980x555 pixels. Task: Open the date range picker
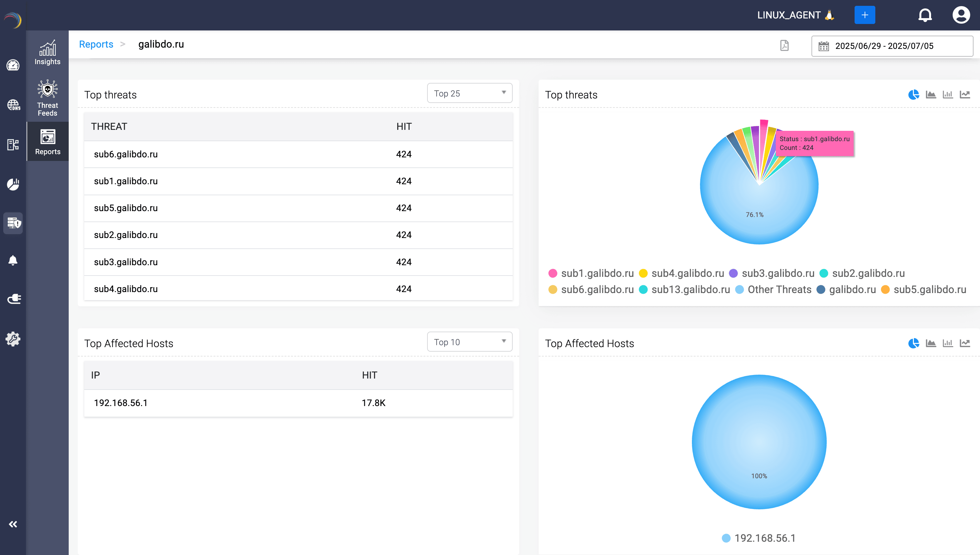(892, 45)
